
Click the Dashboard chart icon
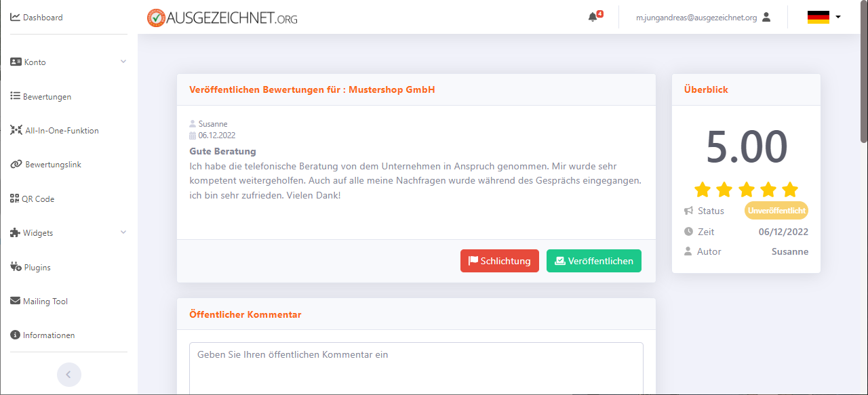pos(15,18)
